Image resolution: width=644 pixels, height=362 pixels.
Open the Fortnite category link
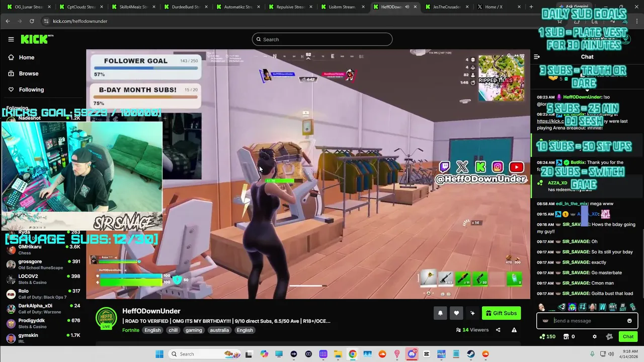click(x=130, y=330)
